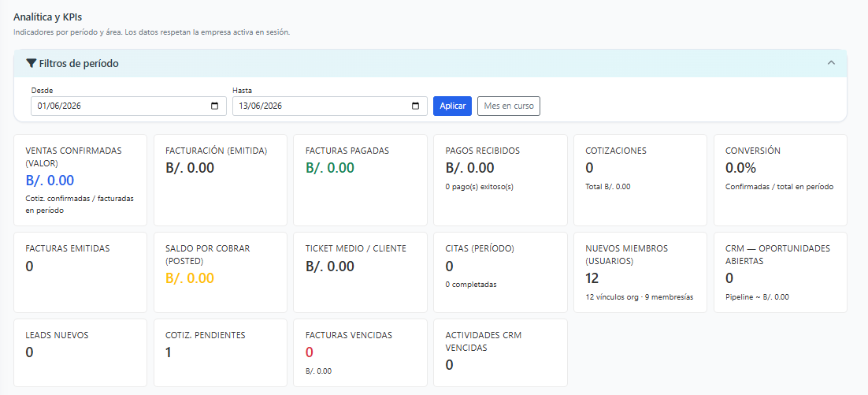The image size is (868, 395).
Task: Open the Desde calendar picker icon
Action: (215, 106)
